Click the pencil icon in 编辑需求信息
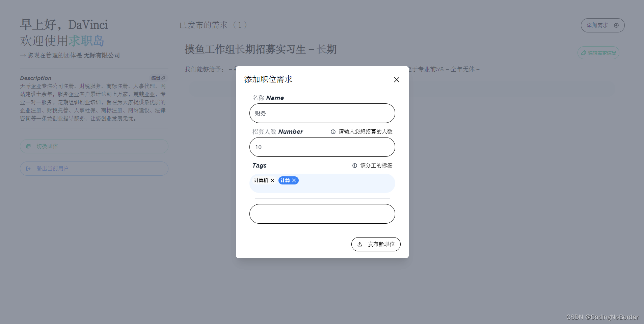 coord(584,53)
